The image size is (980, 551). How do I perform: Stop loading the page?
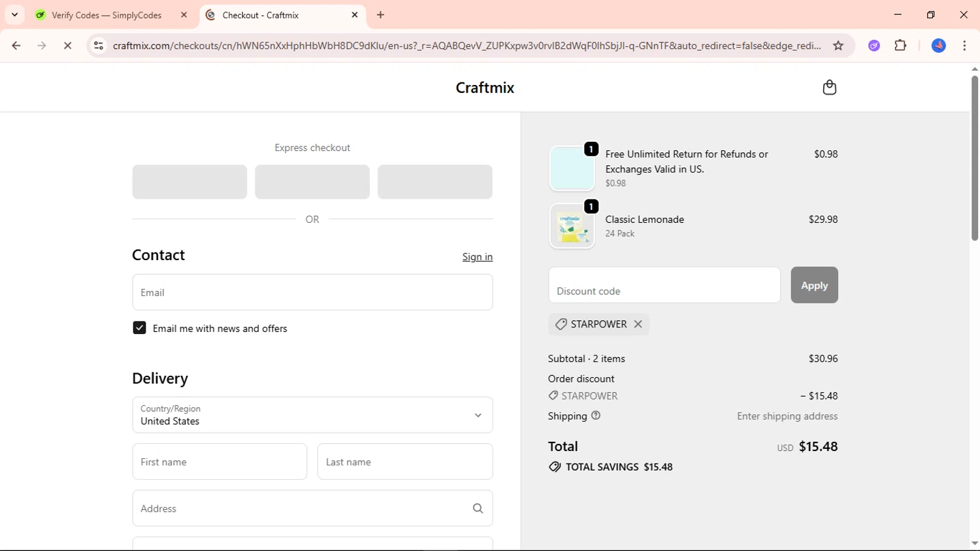click(67, 46)
